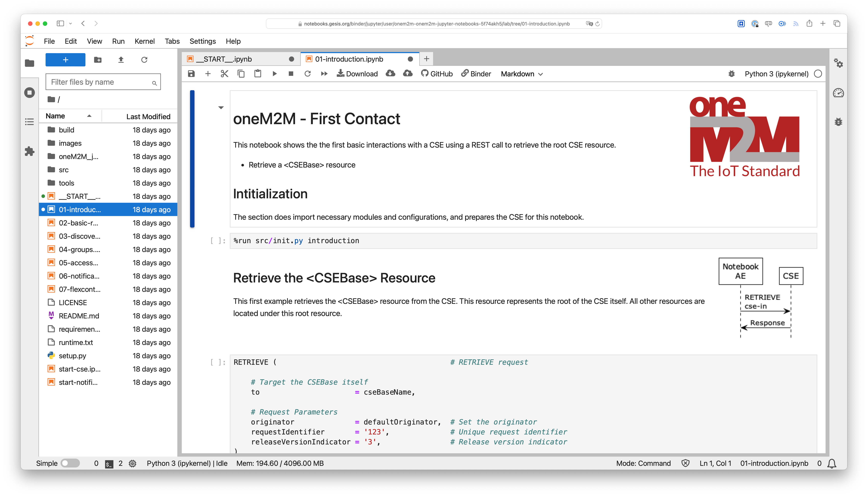The image size is (868, 497).
Task: Click the save notebook icon
Action: point(191,73)
